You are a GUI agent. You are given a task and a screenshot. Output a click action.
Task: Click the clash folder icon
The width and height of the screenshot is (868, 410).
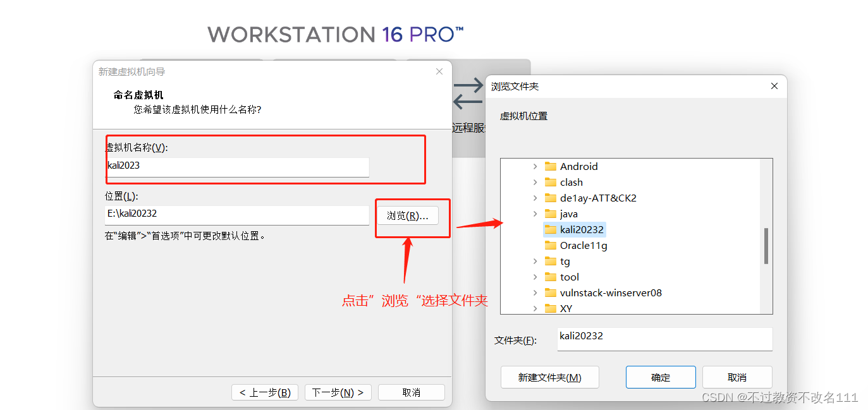click(x=550, y=182)
